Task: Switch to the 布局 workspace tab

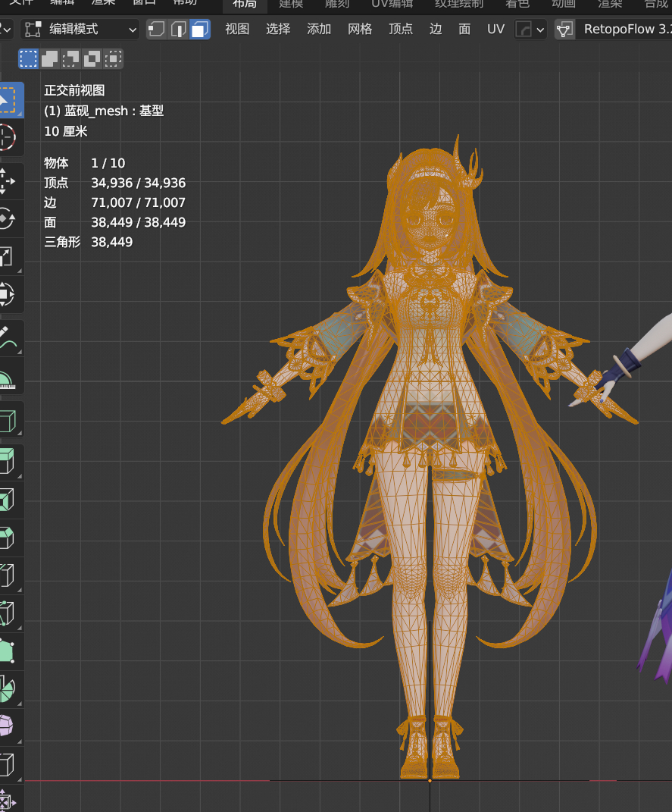Action: pos(245,4)
